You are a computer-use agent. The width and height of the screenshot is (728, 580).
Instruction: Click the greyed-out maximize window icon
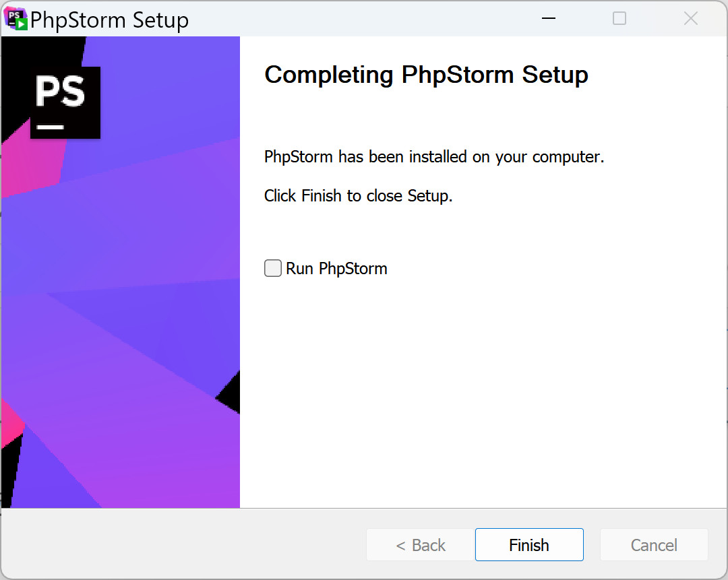coord(619,19)
